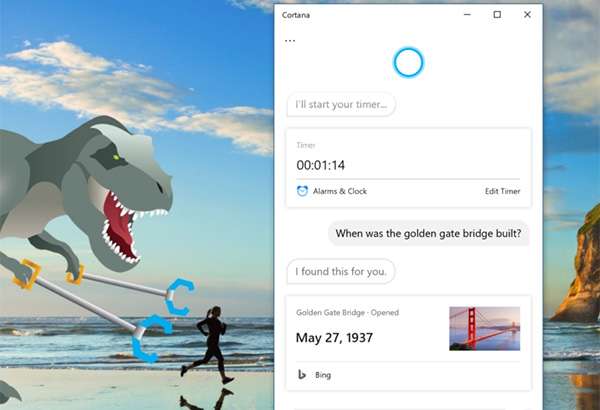Screen dimensions: 600x410
Task: Click the Cortana window title text
Action: pyautogui.click(x=296, y=15)
